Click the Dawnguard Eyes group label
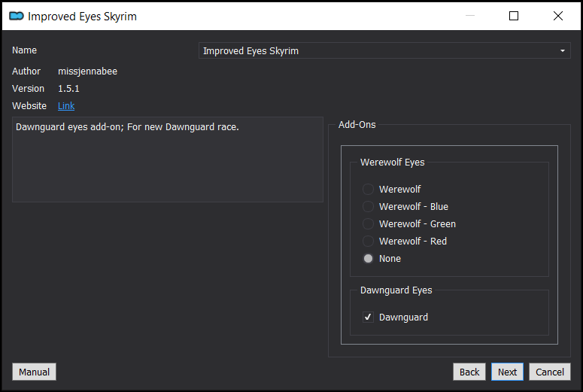Image resolution: width=583 pixels, height=392 pixels. [396, 290]
